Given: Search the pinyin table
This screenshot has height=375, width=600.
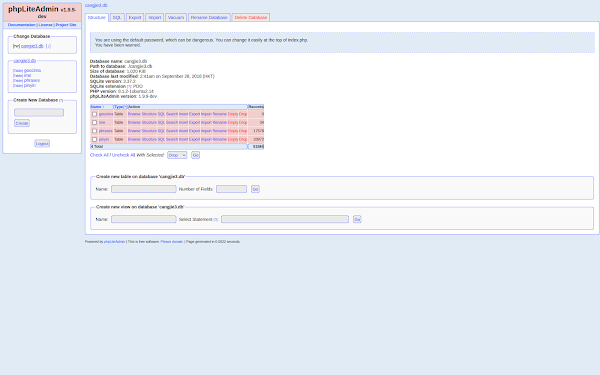Looking at the screenshot, I should (x=172, y=139).
